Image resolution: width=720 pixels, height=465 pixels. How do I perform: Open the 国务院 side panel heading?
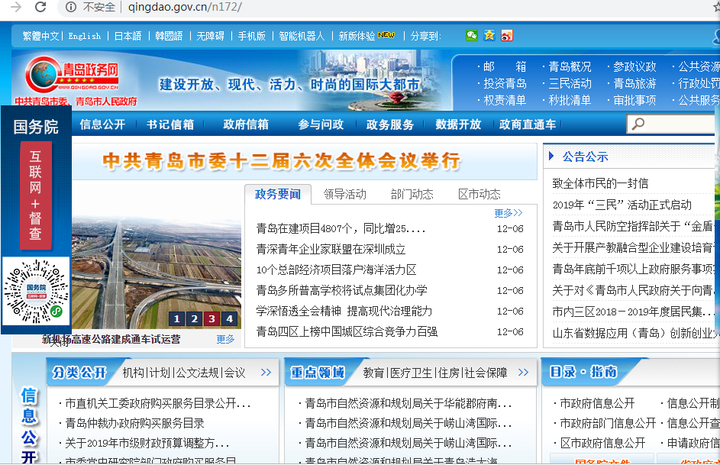pyautogui.click(x=36, y=127)
